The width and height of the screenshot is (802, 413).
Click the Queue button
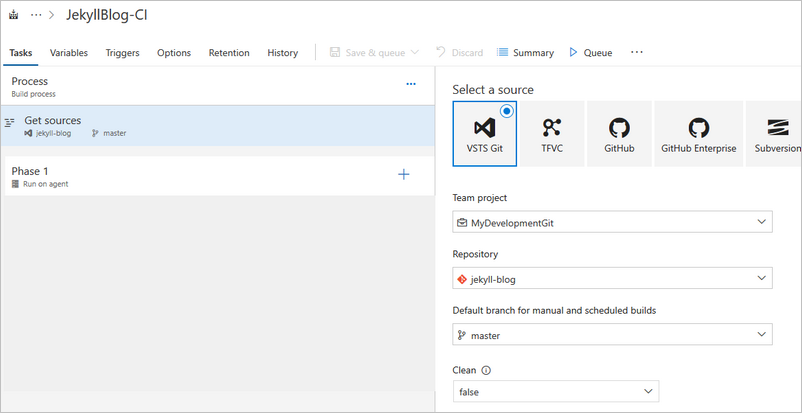pyautogui.click(x=590, y=53)
